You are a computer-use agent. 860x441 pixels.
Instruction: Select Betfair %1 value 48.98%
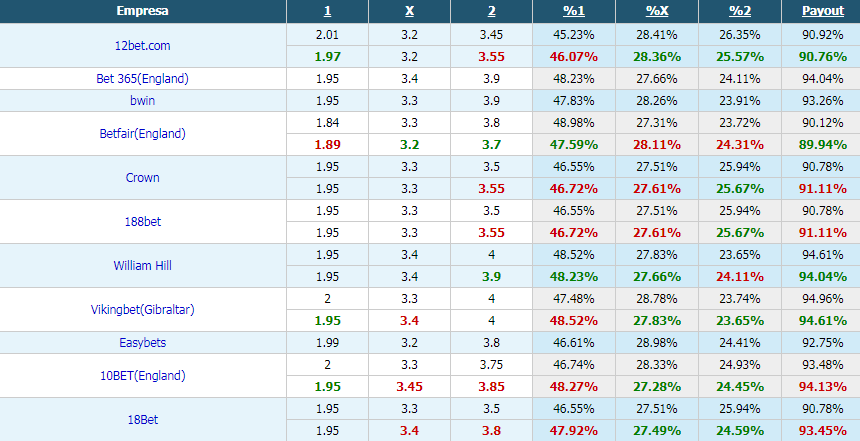point(574,122)
